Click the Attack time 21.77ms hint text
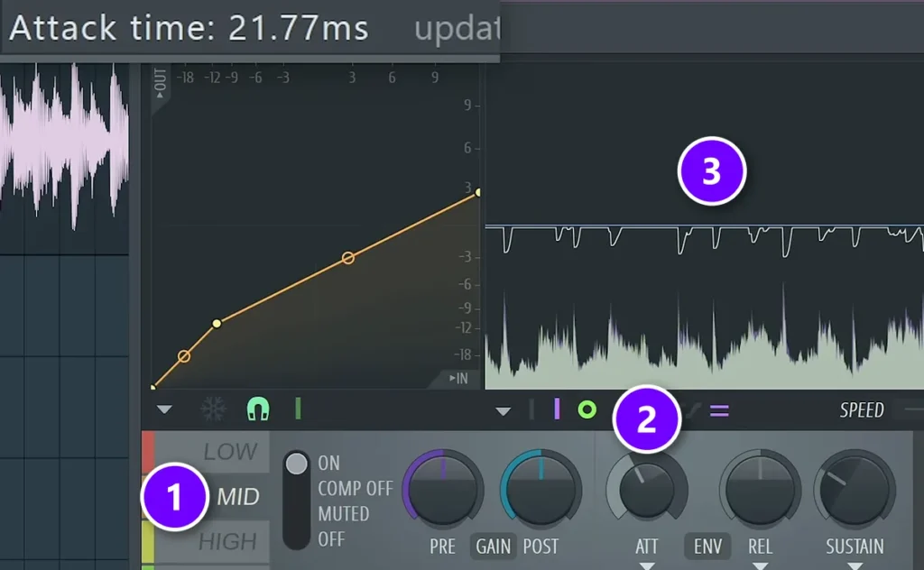Screen dimensions: 924x570 (x=189, y=28)
